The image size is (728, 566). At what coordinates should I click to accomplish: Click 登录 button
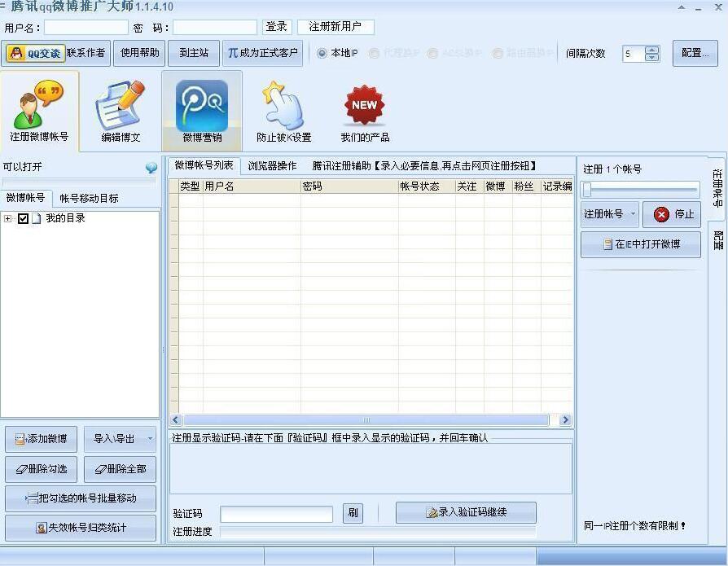pyautogui.click(x=277, y=27)
